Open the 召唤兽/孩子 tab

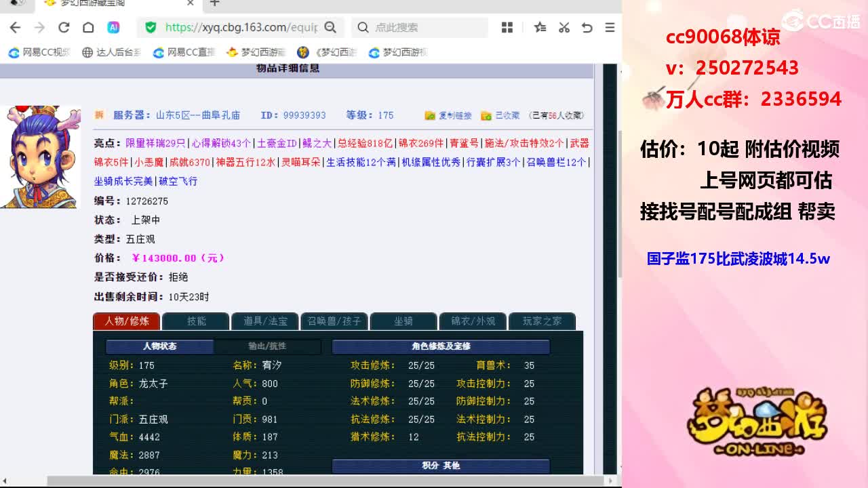point(334,321)
